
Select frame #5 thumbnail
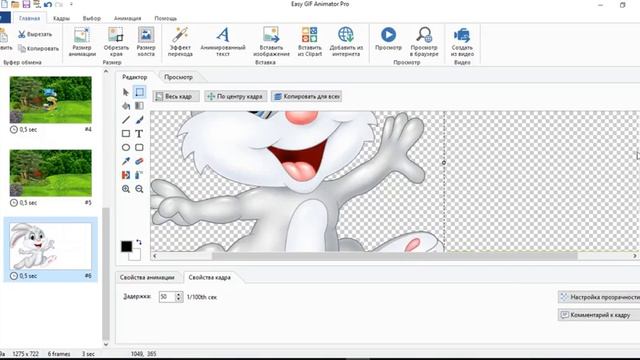coord(51,173)
